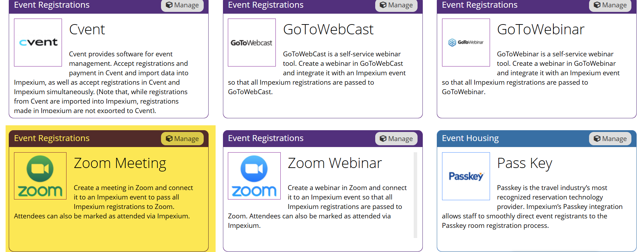Click the Event Housing header bar

click(x=537, y=139)
